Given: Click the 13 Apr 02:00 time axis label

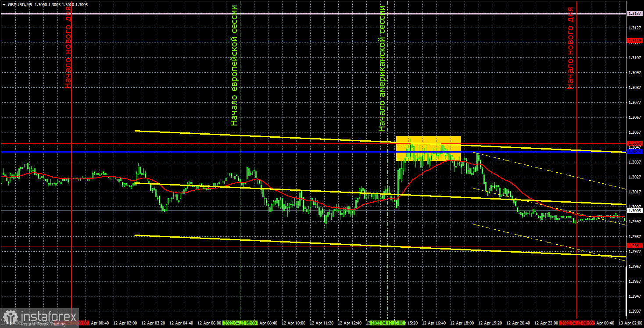Looking at the screenshot, I should 630,323.
